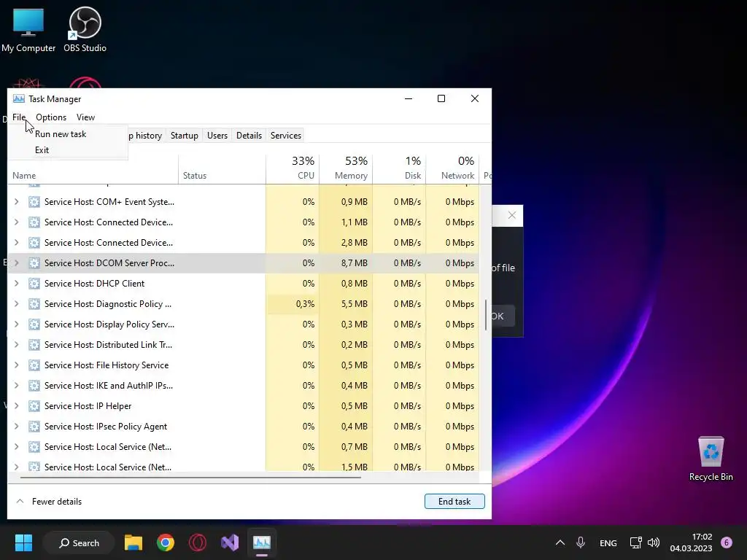Image resolution: width=747 pixels, height=560 pixels.
Task: Open network tray icon
Action: 635,542
